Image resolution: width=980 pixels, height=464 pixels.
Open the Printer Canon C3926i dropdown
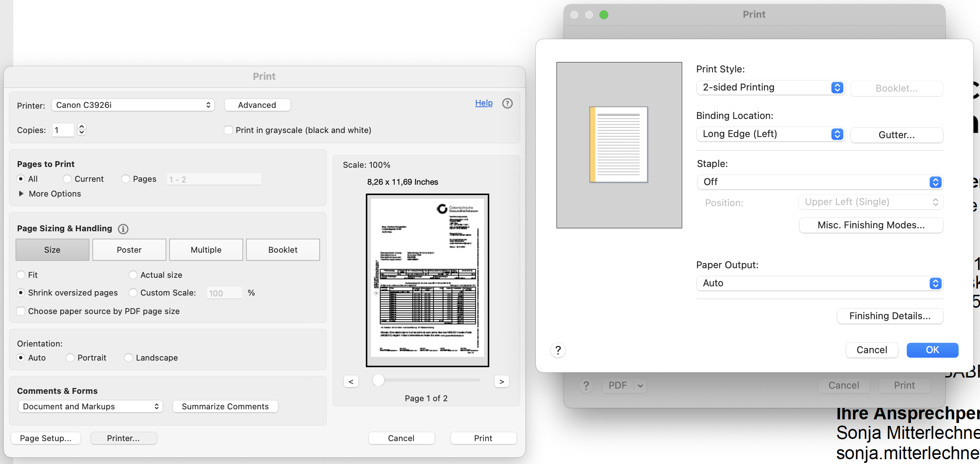click(x=133, y=105)
